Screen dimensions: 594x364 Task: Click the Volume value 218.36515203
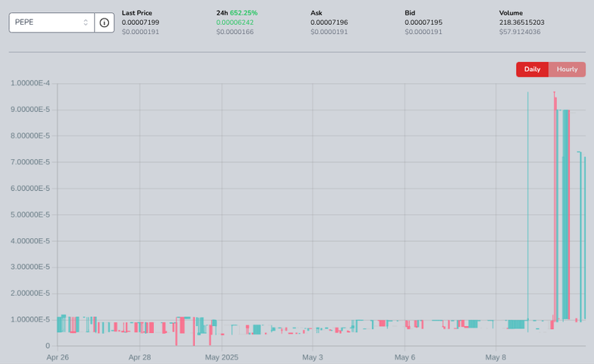pyautogui.click(x=521, y=22)
